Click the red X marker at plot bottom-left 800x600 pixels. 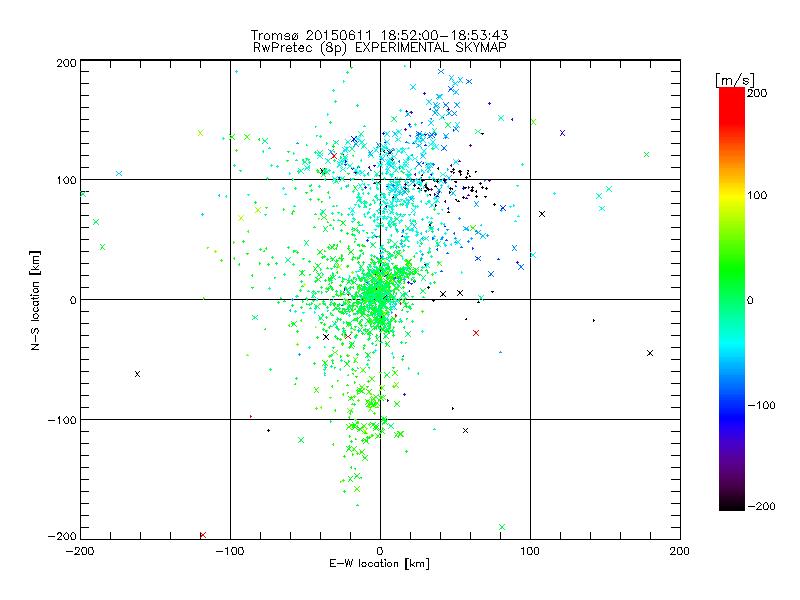pyautogui.click(x=203, y=535)
